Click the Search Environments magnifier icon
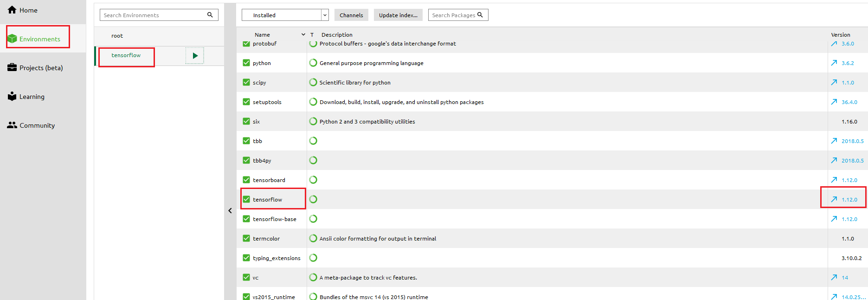Screen dimensions: 868x300 210,15
